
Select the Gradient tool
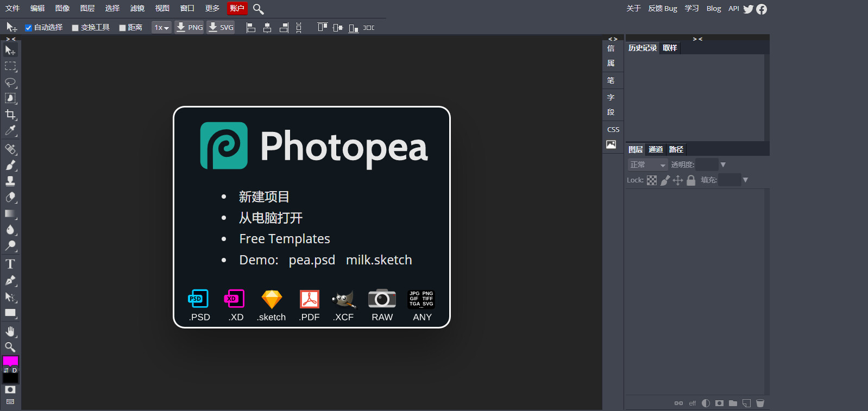10,213
